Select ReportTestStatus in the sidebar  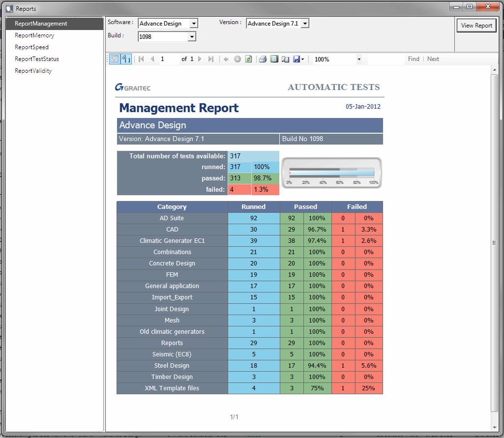point(36,59)
